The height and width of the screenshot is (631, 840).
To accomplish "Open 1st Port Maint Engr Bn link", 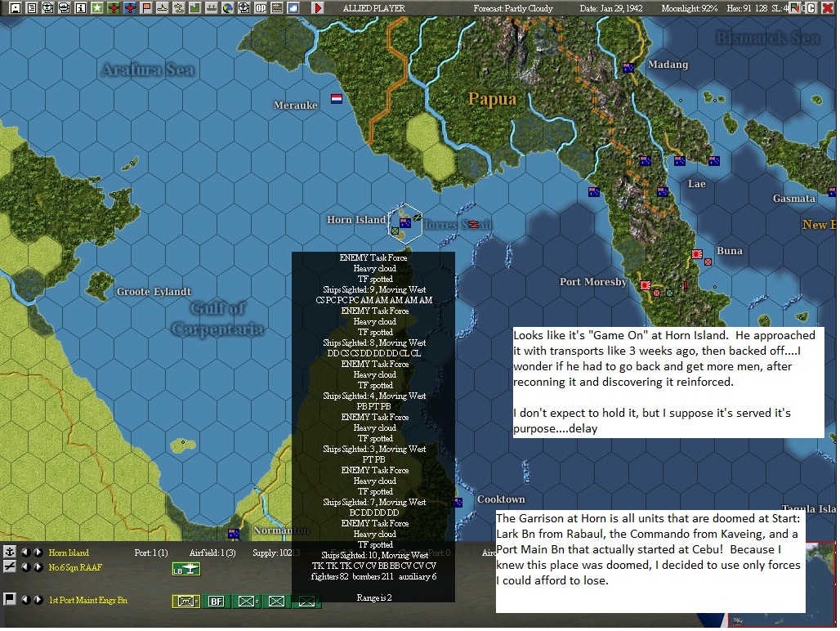I will click(88, 600).
